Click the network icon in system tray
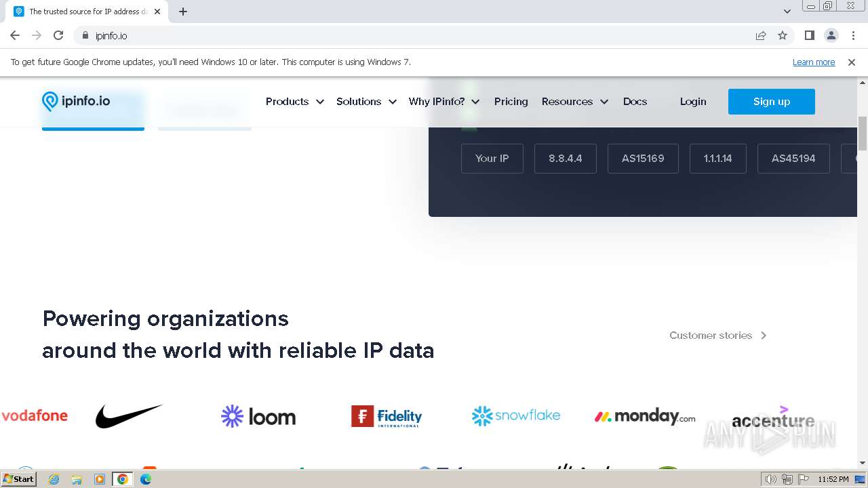The image size is (868, 488). pos(787,479)
